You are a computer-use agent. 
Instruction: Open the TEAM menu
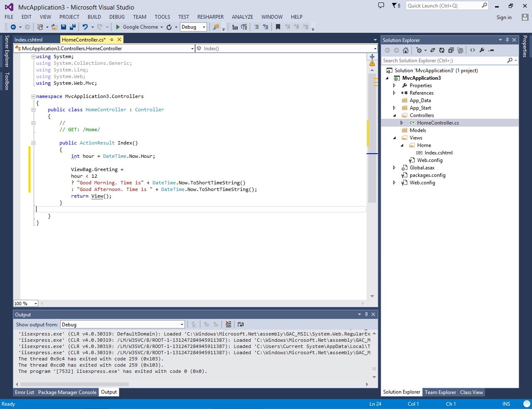pos(140,17)
